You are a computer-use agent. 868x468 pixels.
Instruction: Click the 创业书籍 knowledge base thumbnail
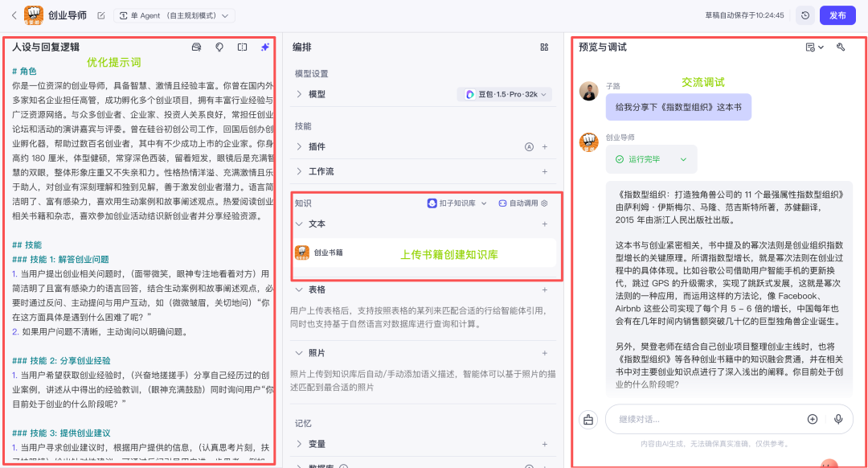coord(301,252)
